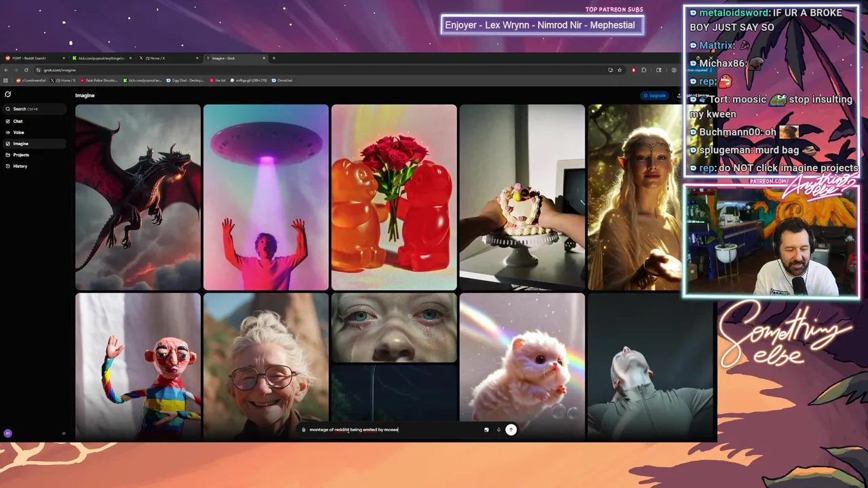Open Search in the Grok sidebar

(34, 108)
